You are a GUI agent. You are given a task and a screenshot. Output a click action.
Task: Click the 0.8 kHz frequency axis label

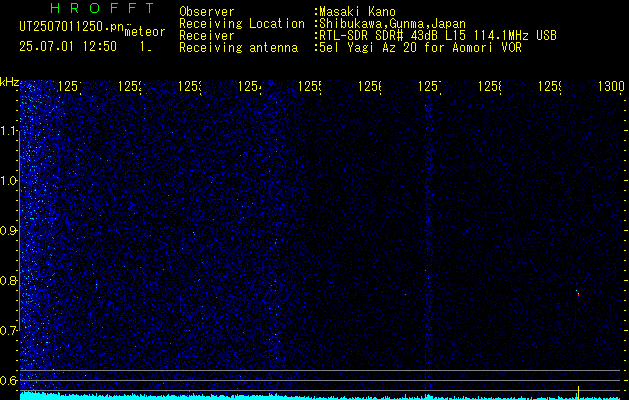pyautogui.click(x=9, y=280)
